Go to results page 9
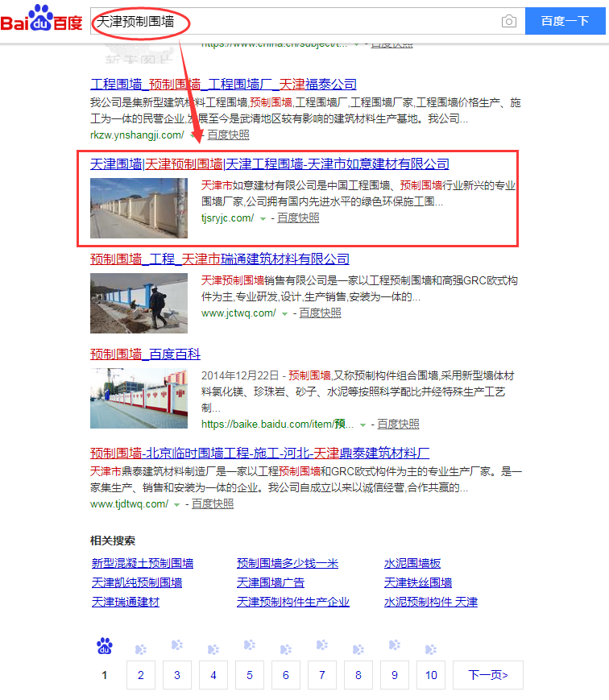This screenshot has height=700, width=609. [x=395, y=675]
